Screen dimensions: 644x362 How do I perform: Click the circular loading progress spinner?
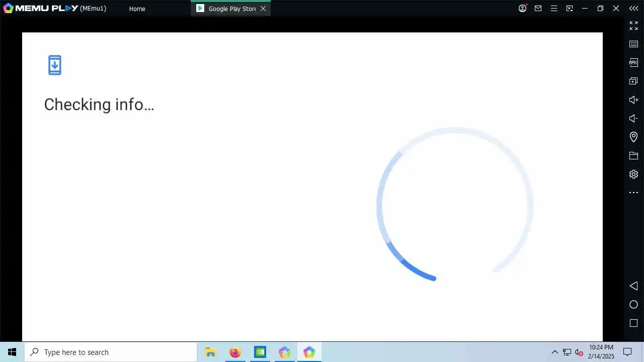[x=455, y=205]
